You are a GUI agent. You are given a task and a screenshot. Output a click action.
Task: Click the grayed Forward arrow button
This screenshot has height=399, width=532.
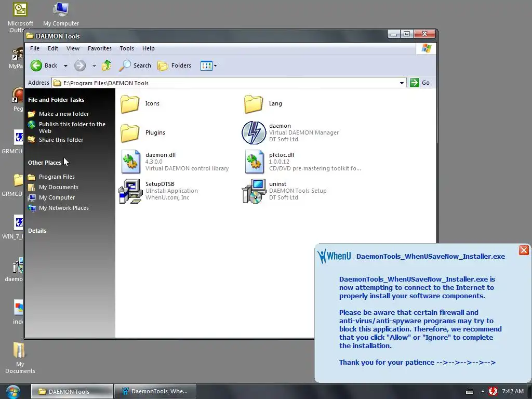[80, 65]
